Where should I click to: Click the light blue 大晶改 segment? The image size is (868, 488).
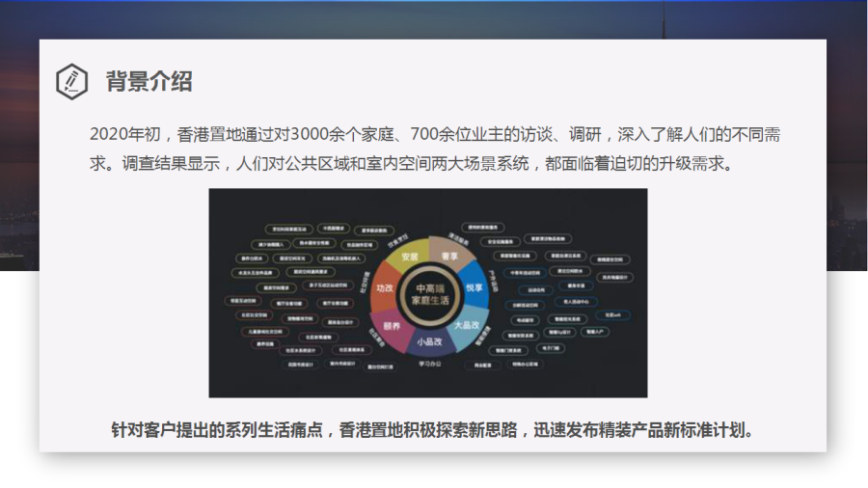pyautogui.click(x=466, y=326)
